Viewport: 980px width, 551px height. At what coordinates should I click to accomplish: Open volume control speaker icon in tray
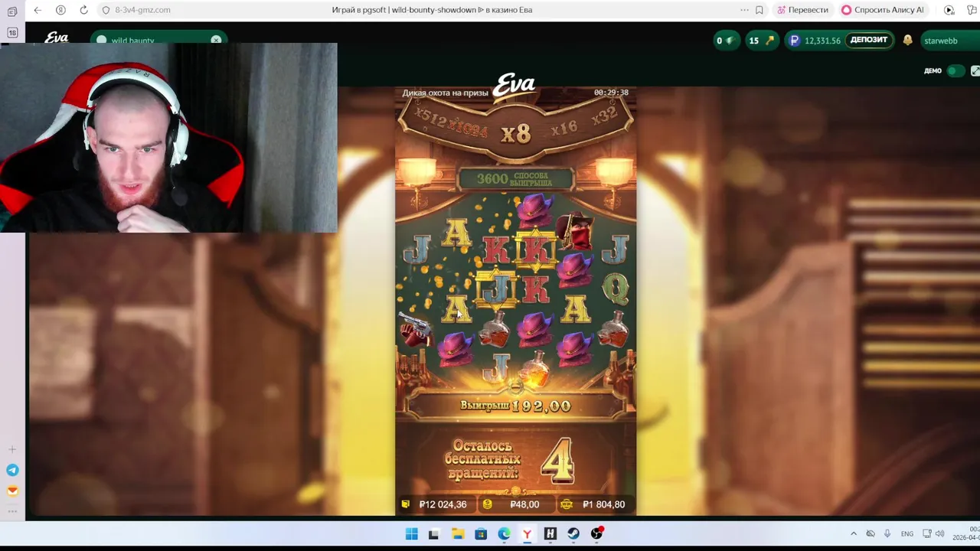tap(939, 533)
